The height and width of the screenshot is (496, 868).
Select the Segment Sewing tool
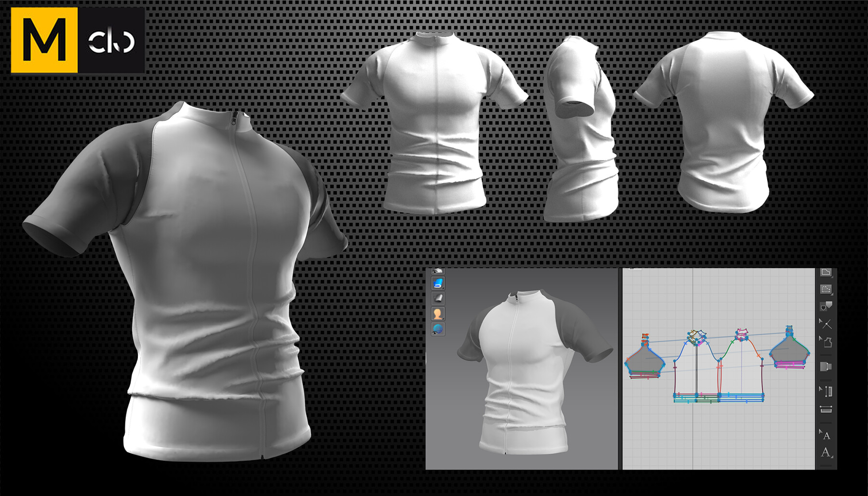coord(826,365)
